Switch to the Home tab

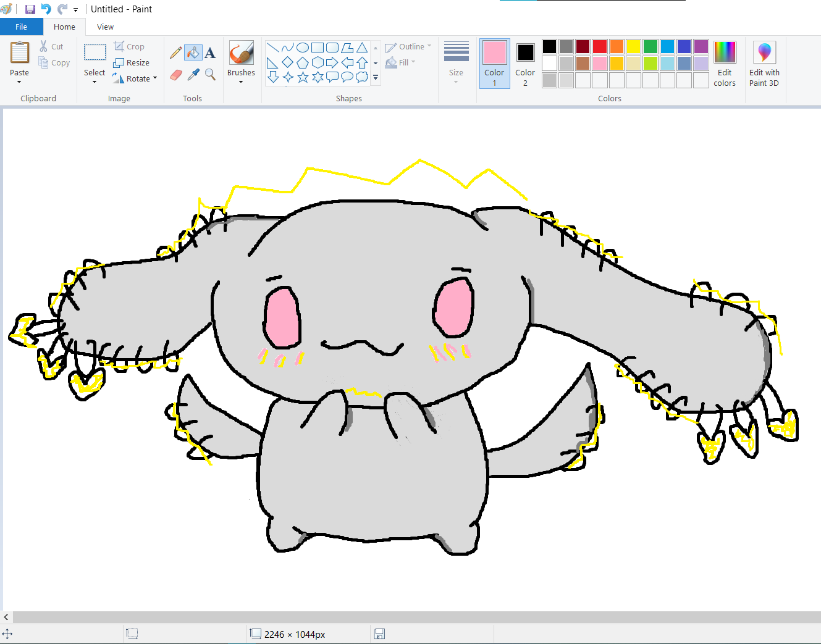click(x=64, y=27)
